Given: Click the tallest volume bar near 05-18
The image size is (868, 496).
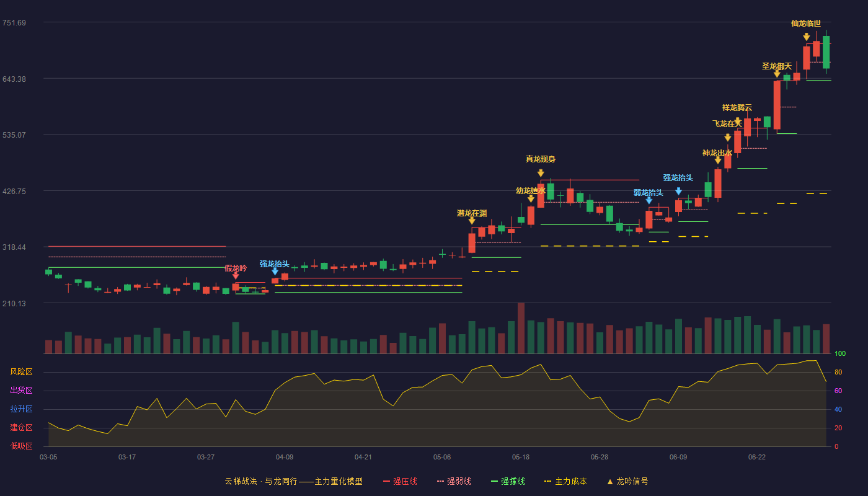Looking at the screenshot, I should coord(521,328).
